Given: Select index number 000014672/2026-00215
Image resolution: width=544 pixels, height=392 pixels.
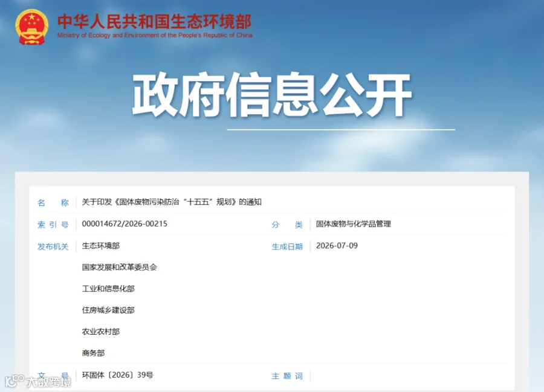Looking at the screenshot, I should 125,224.
